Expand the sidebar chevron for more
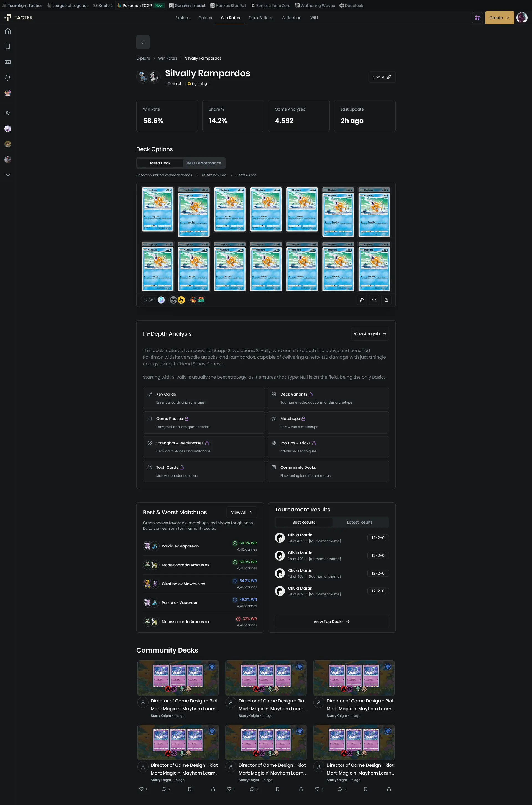 (x=8, y=175)
